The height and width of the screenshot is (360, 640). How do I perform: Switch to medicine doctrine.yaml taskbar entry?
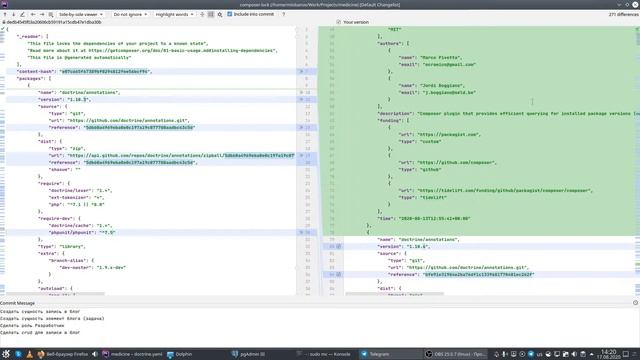(x=132, y=354)
